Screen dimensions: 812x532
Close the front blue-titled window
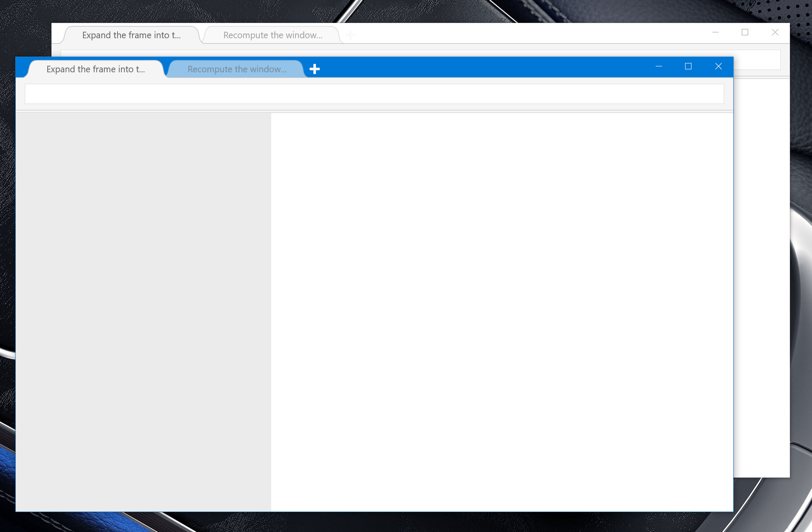pyautogui.click(x=718, y=66)
